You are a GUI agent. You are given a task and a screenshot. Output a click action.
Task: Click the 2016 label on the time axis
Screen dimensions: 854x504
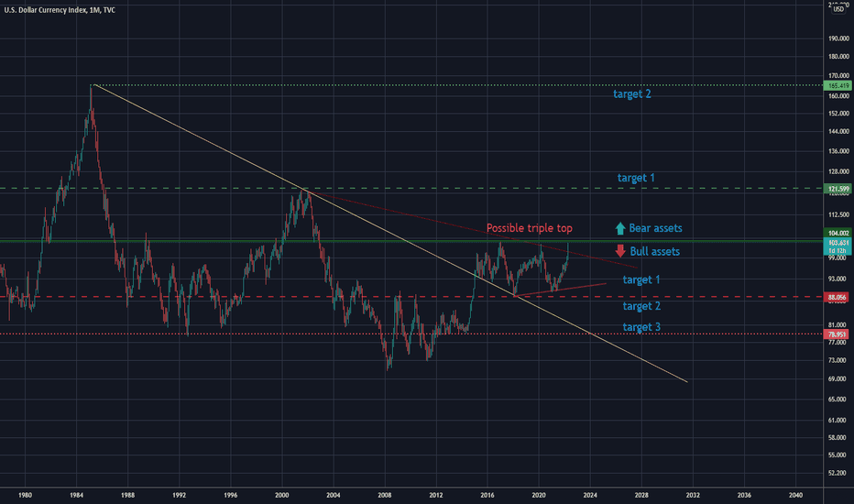pyautogui.click(x=487, y=495)
